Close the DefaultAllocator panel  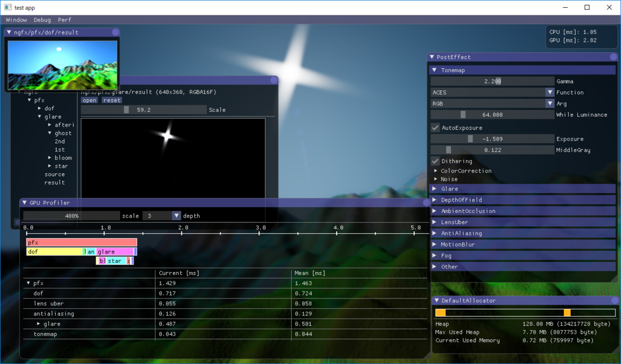coord(615,300)
